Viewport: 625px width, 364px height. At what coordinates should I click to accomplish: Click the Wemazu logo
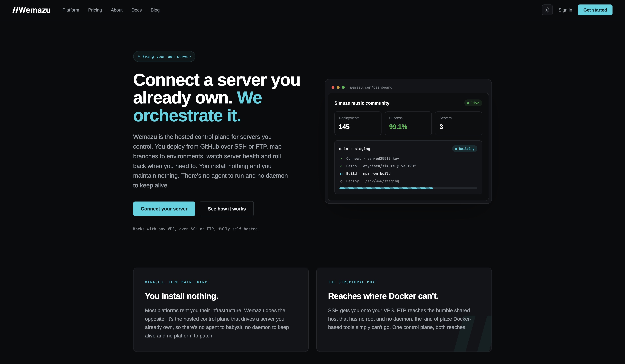coord(32,10)
